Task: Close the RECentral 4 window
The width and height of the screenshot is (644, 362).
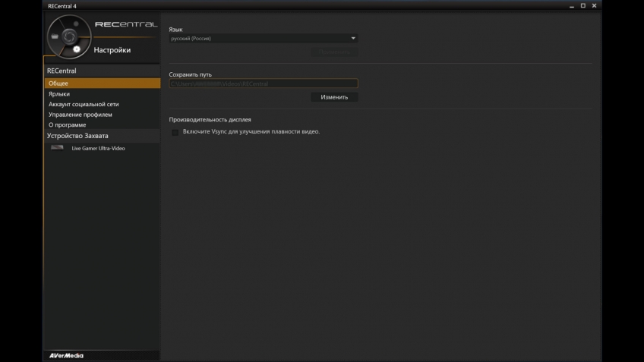Action: (594, 6)
